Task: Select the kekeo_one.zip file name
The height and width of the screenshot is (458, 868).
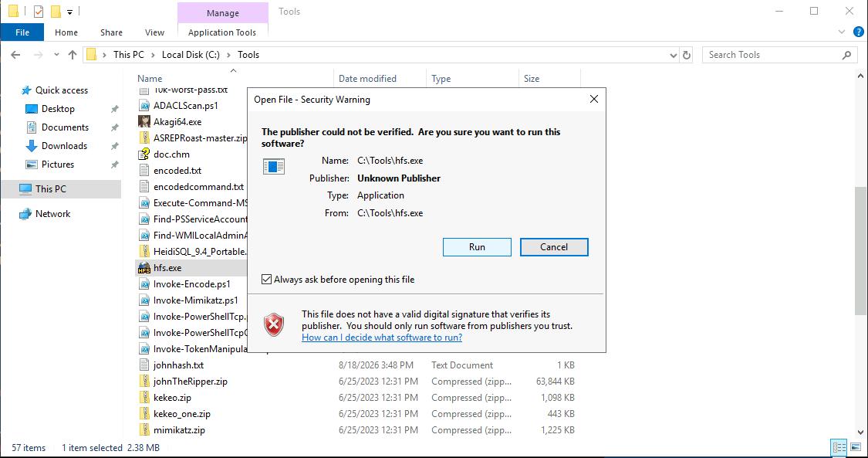Action: tap(182, 414)
